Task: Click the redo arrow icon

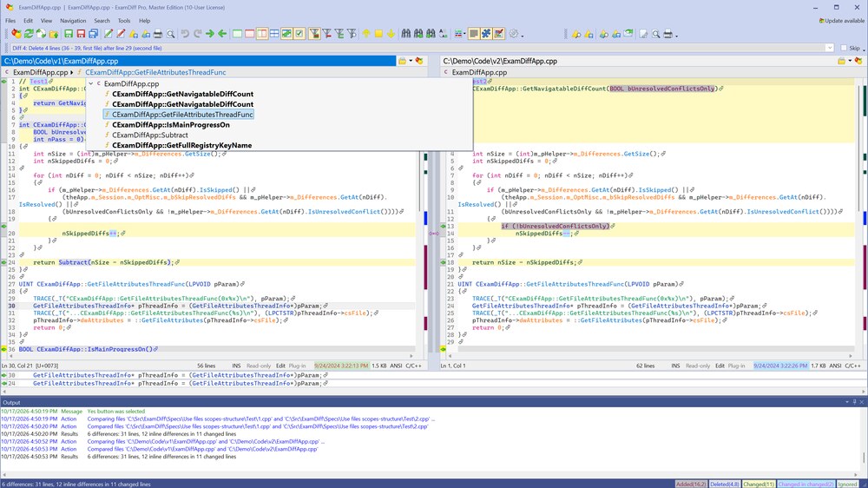Action: (x=197, y=34)
